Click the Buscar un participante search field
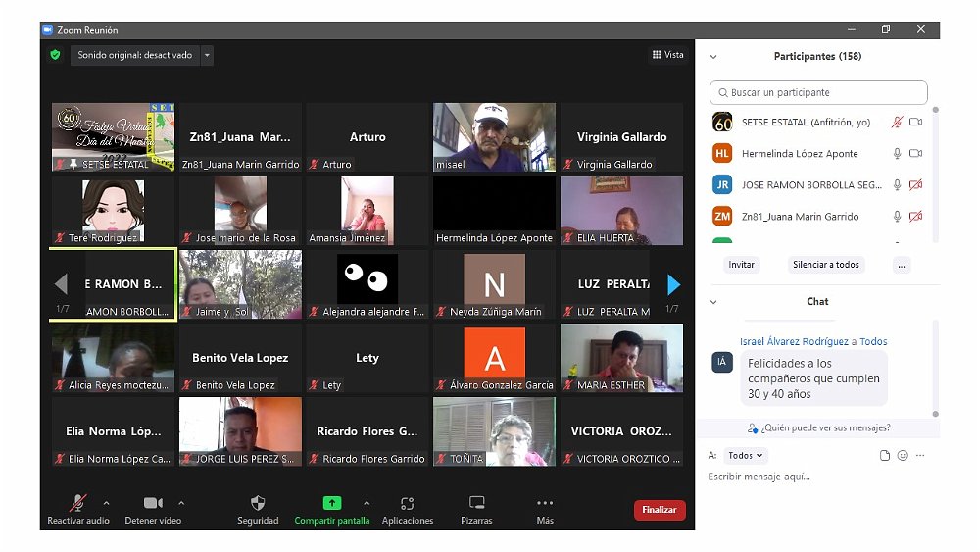 click(818, 93)
